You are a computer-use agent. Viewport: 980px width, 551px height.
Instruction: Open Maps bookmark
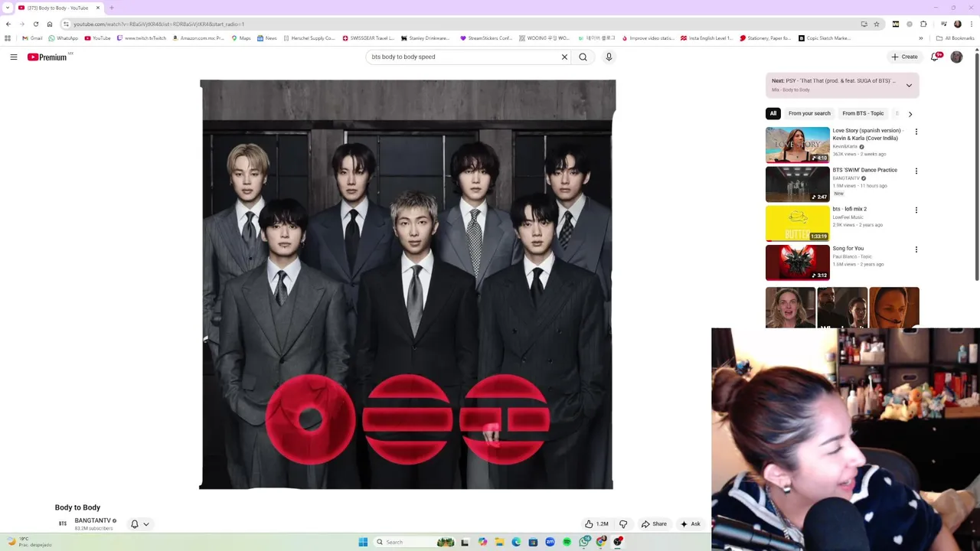(x=241, y=38)
